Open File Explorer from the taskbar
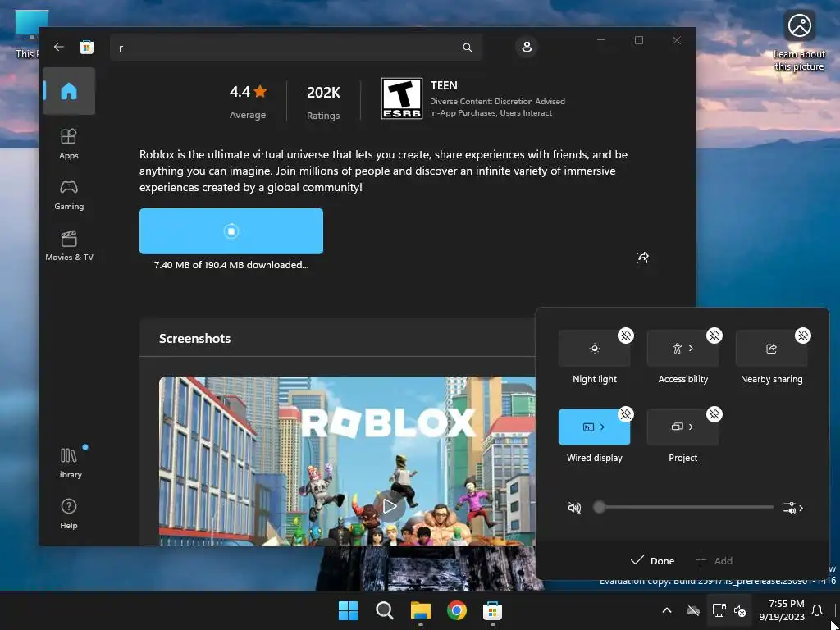 (421, 610)
